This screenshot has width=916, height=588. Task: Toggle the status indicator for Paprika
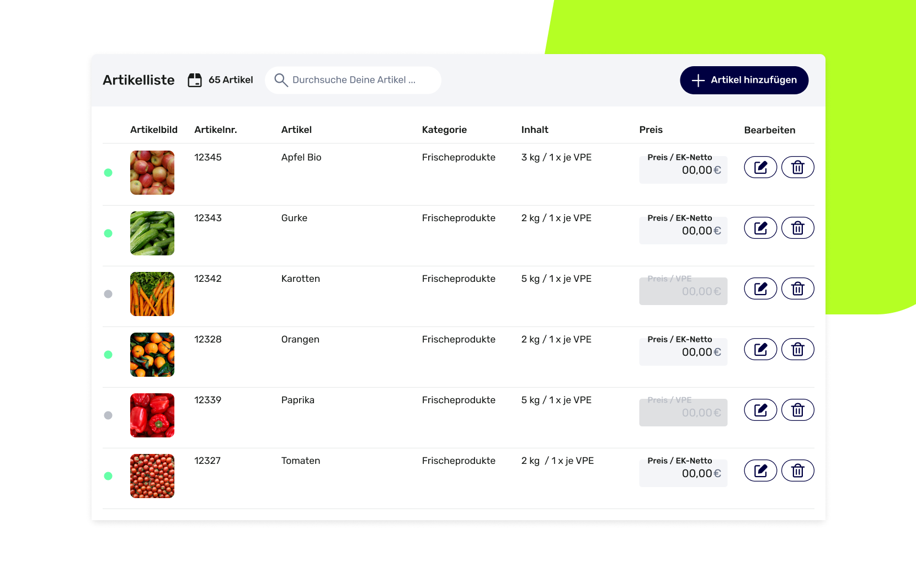(109, 415)
